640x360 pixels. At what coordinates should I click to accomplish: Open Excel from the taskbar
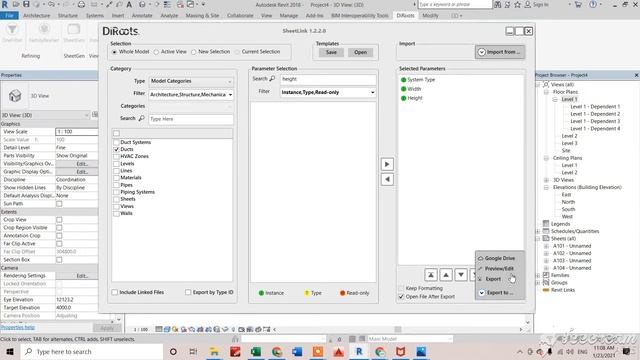[256, 351]
